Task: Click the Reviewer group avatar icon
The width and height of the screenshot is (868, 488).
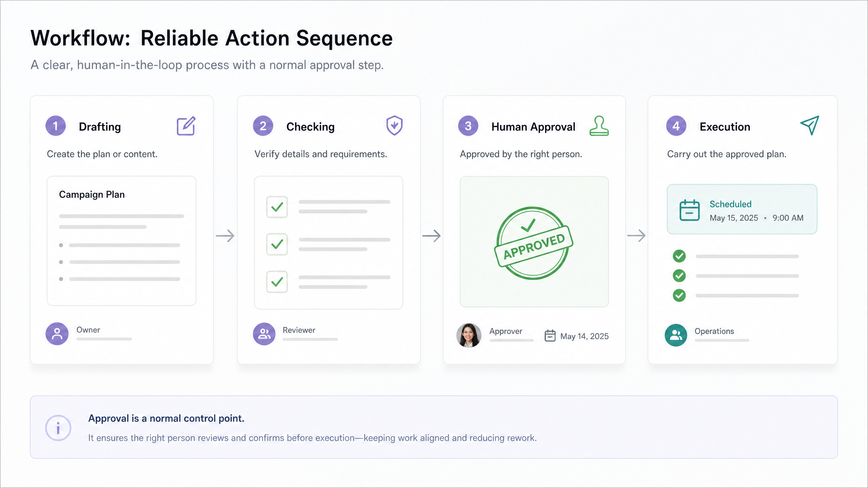Action: tap(264, 334)
